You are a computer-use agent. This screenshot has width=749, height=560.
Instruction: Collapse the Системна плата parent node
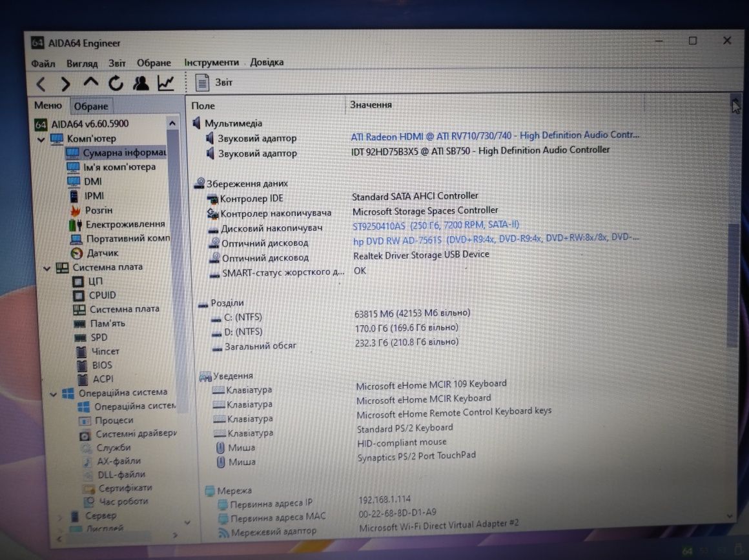pyautogui.click(x=46, y=268)
